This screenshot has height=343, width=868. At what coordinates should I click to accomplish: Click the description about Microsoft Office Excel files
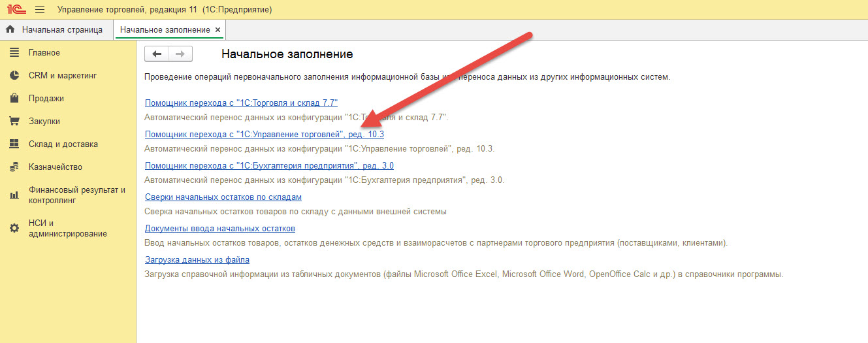point(463,274)
